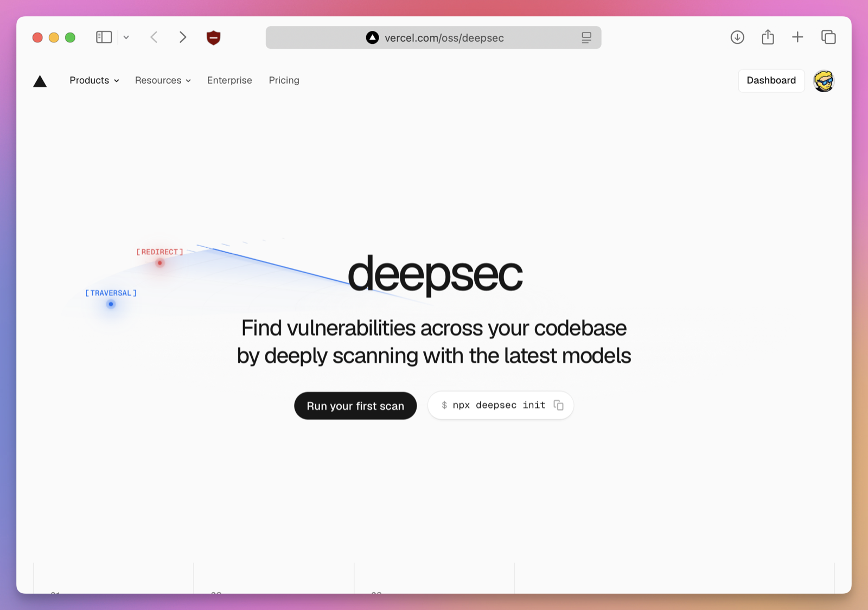
Task: Show the tab overview
Action: pos(828,37)
